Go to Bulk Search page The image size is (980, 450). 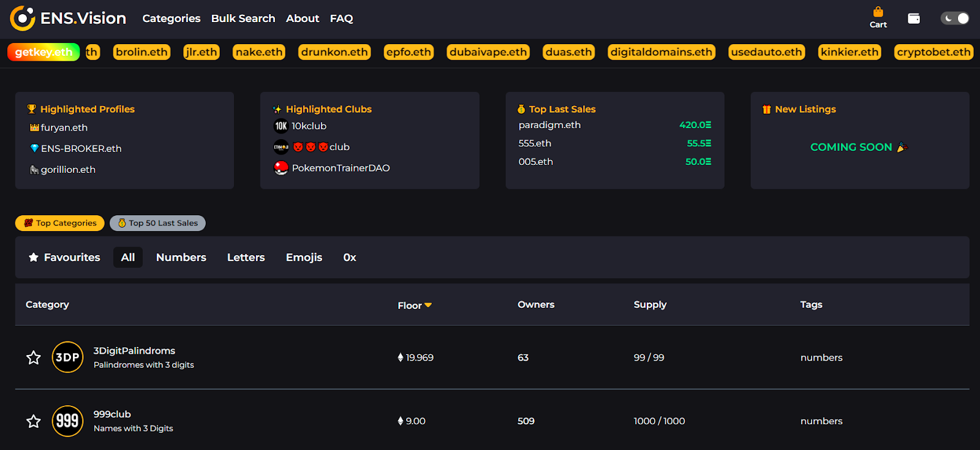243,18
